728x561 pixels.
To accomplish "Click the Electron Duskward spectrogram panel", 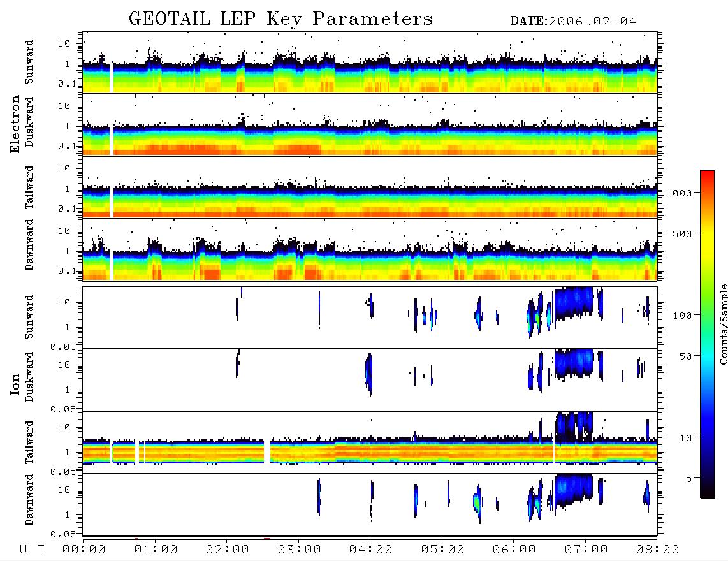I will 370,124.
